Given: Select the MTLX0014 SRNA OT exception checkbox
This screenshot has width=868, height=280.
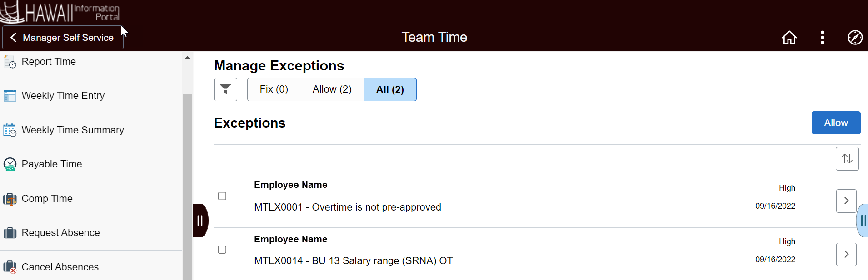Looking at the screenshot, I should pos(222,249).
